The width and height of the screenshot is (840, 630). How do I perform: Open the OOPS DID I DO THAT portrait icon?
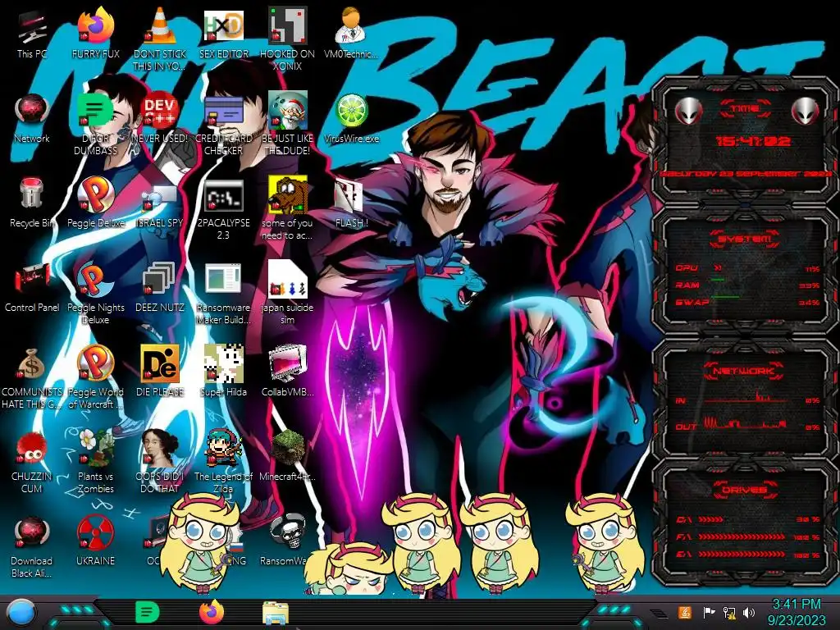click(160, 448)
